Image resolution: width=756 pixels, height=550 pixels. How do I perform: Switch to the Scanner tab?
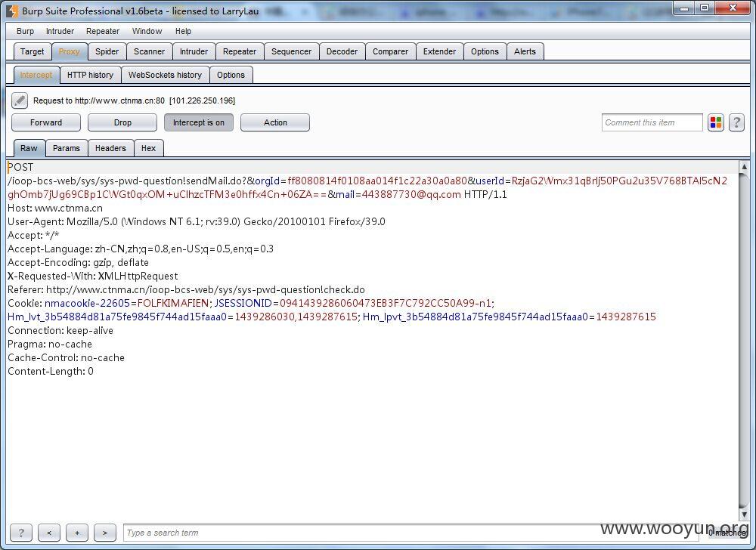[x=149, y=51]
